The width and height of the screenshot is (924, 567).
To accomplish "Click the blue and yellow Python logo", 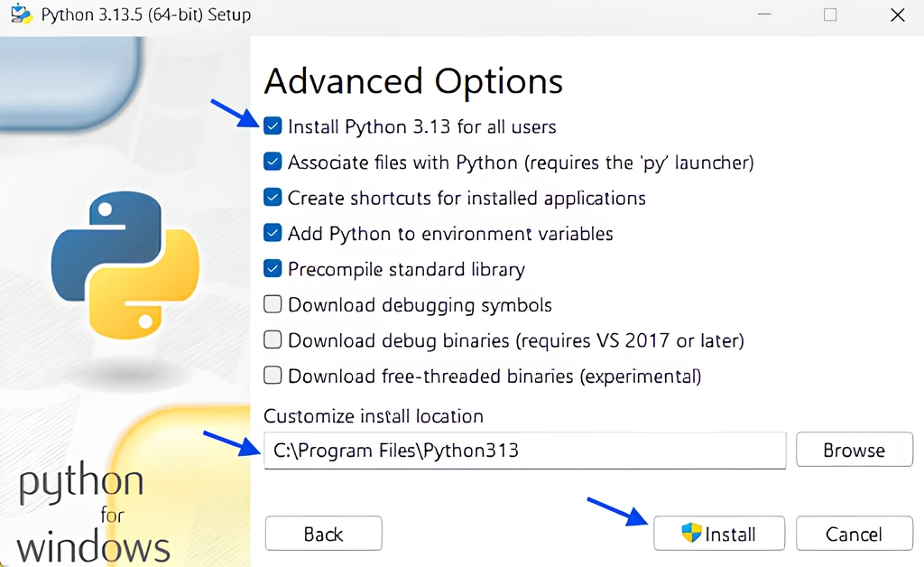I will tap(125, 269).
